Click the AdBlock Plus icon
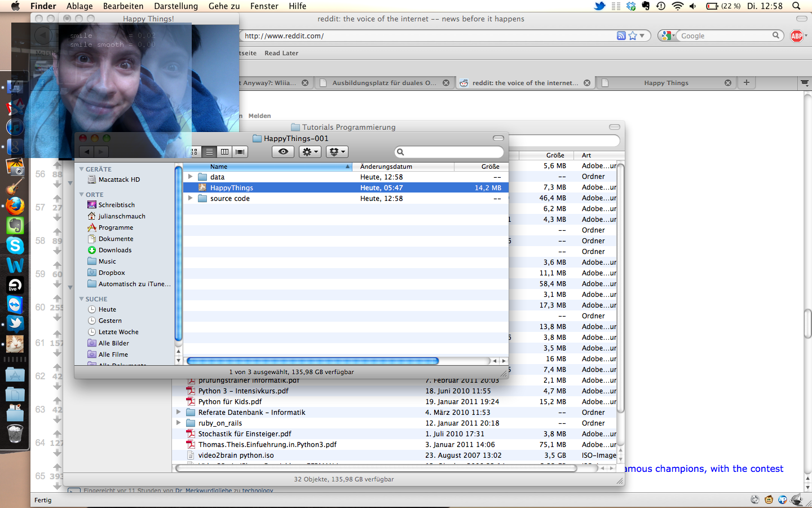This screenshot has height=508, width=812. (x=796, y=36)
